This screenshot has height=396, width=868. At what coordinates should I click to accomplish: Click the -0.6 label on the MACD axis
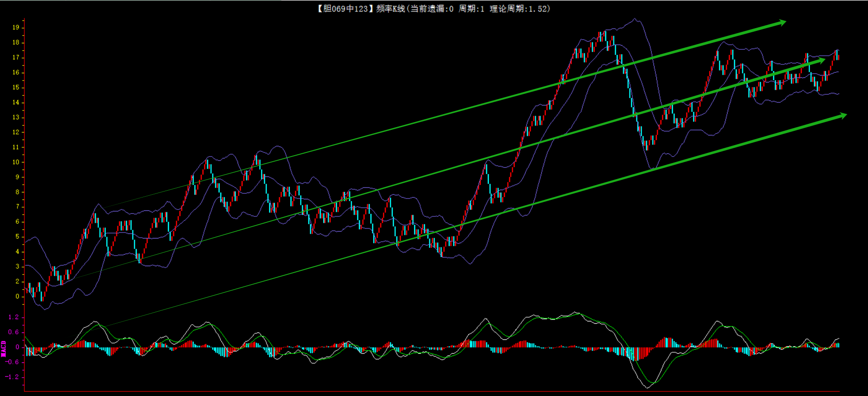(12, 362)
